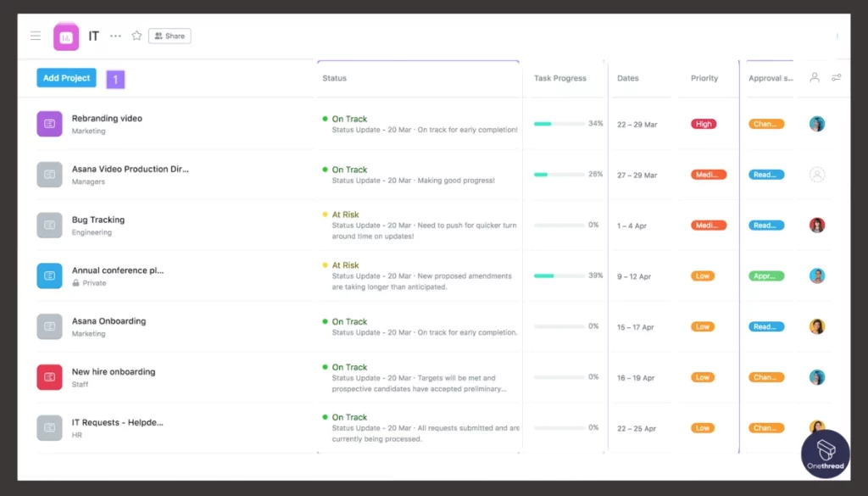
Task: Click owner avatar for Asana Onboarding
Action: 817,326
